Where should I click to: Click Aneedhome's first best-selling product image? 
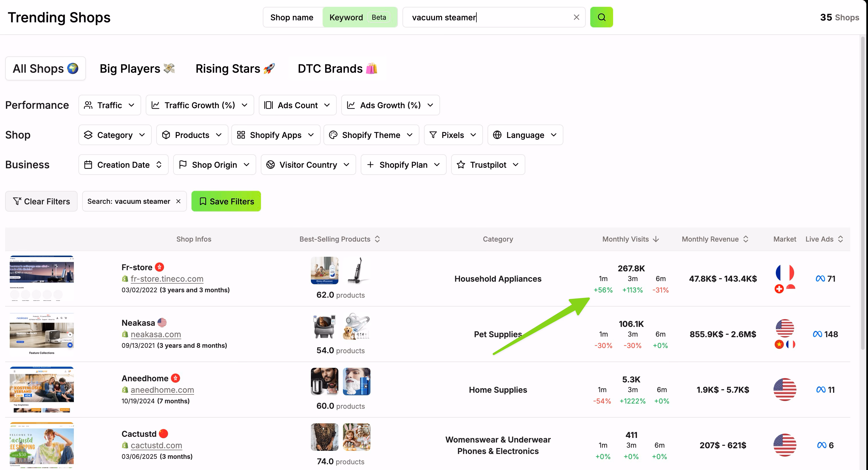coord(324,381)
